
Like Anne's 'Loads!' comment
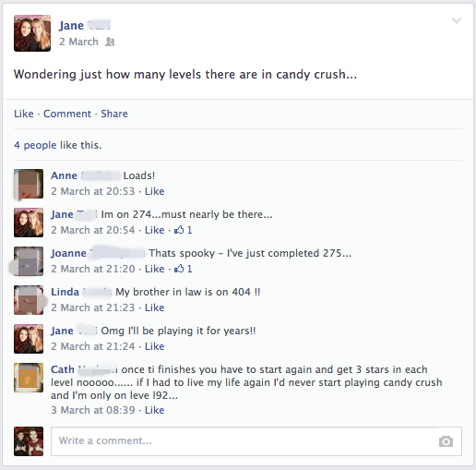tap(155, 191)
